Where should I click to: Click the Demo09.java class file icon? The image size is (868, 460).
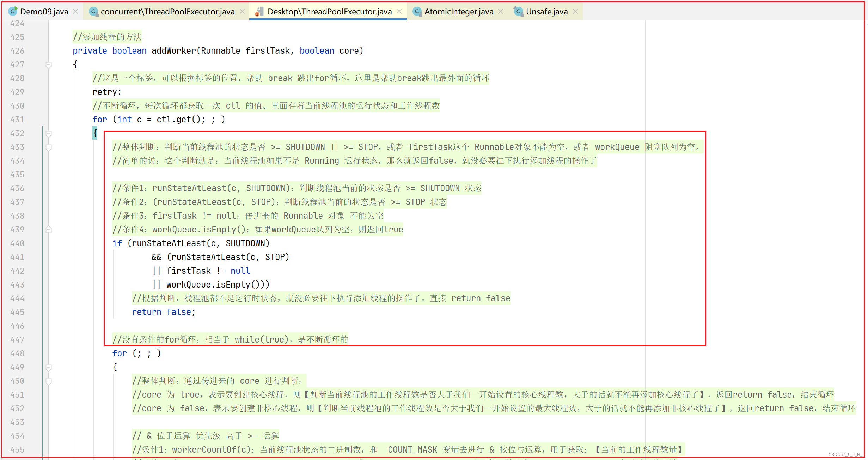(13, 11)
